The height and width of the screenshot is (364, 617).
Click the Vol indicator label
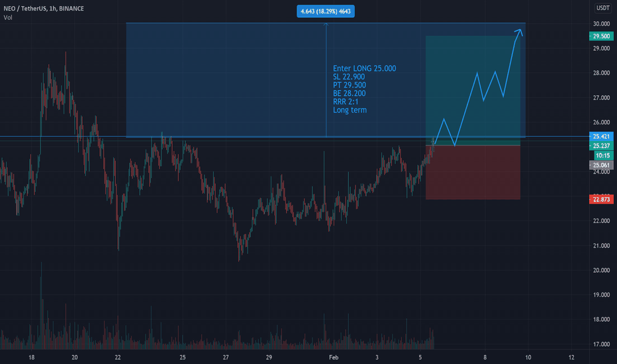coord(8,18)
